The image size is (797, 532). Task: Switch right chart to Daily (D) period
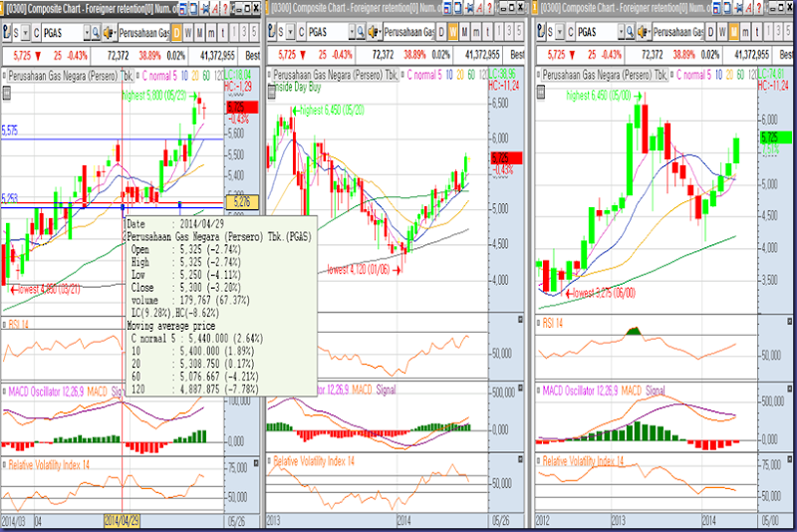point(710,33)
